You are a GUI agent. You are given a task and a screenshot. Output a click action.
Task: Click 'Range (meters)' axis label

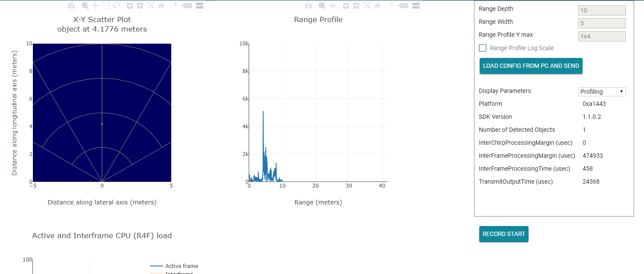coord(318,202)
